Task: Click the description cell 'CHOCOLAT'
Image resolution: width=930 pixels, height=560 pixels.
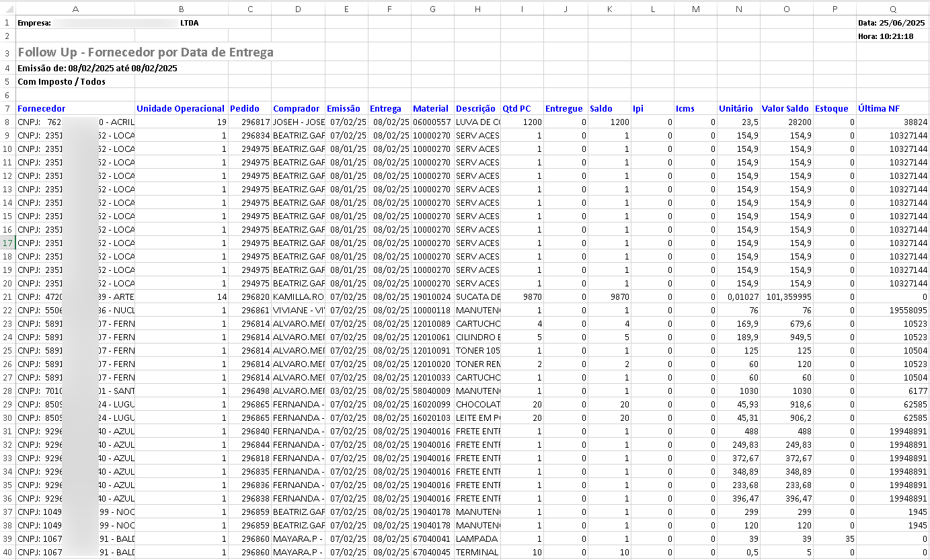Action: point(477,404)
